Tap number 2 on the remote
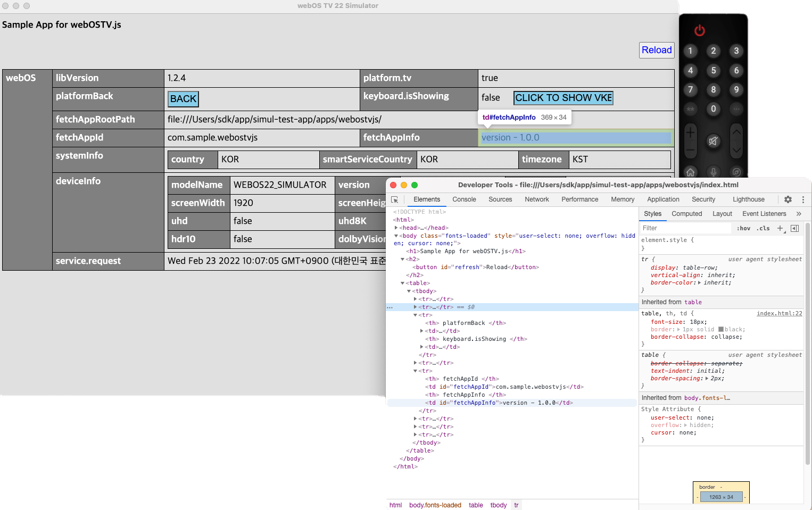Screen dimensions: 812x510 tap(714, 51)
